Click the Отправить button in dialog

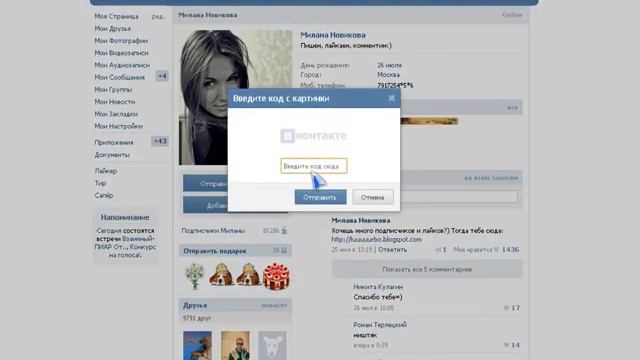[x=320, y=197]
